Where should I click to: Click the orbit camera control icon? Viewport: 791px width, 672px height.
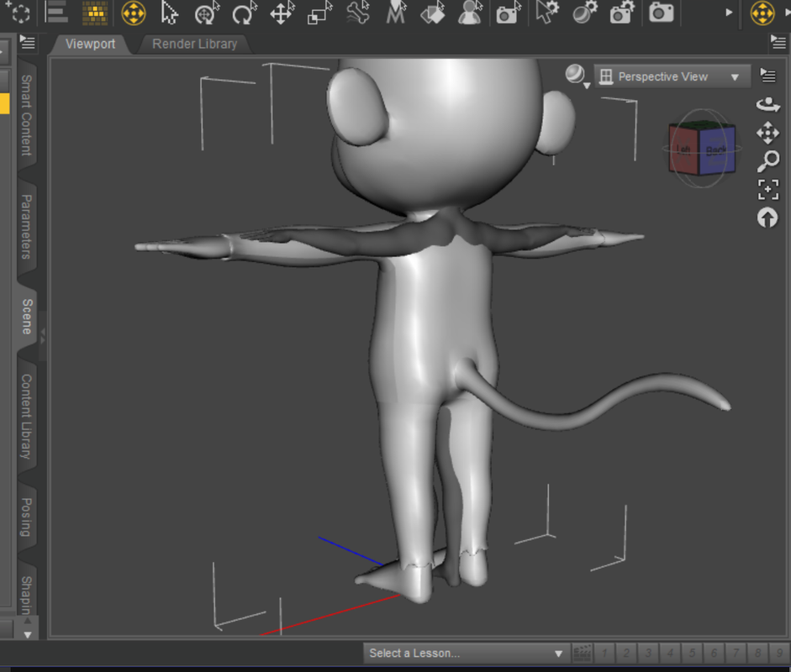click(767, 105)
